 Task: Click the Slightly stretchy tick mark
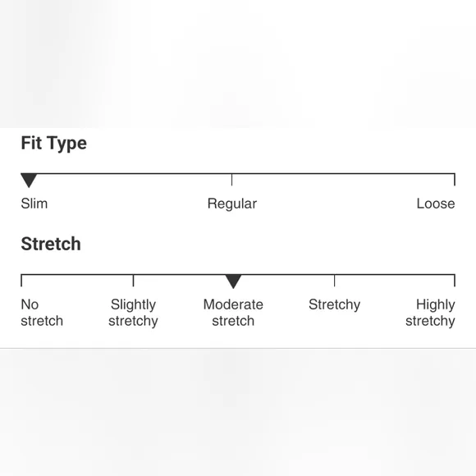tap(133, 280)
